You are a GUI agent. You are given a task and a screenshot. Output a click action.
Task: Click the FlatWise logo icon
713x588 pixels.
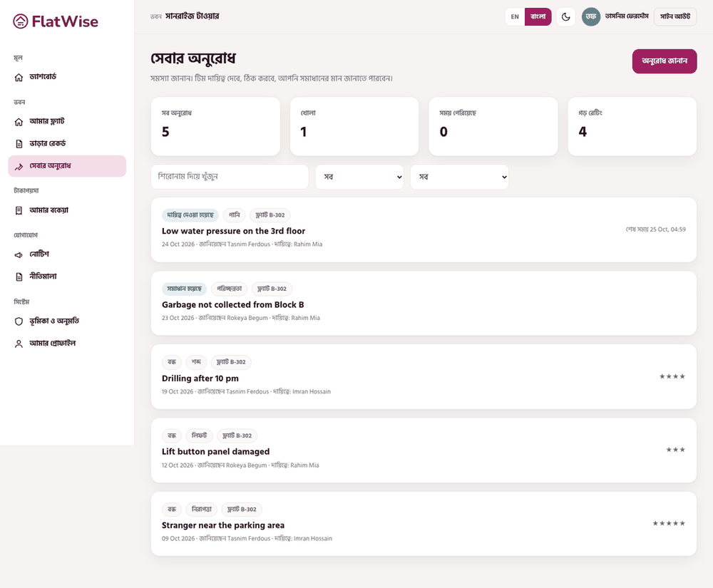[20, 21]
